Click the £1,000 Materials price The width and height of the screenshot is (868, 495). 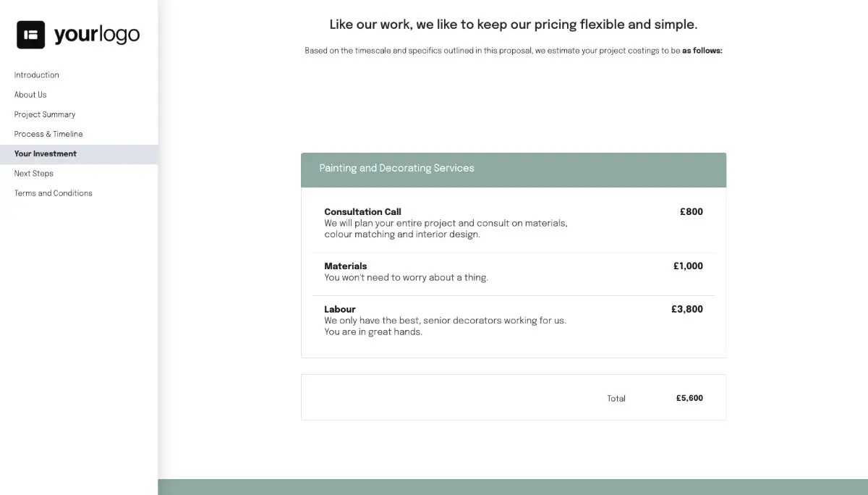point(688,266)
